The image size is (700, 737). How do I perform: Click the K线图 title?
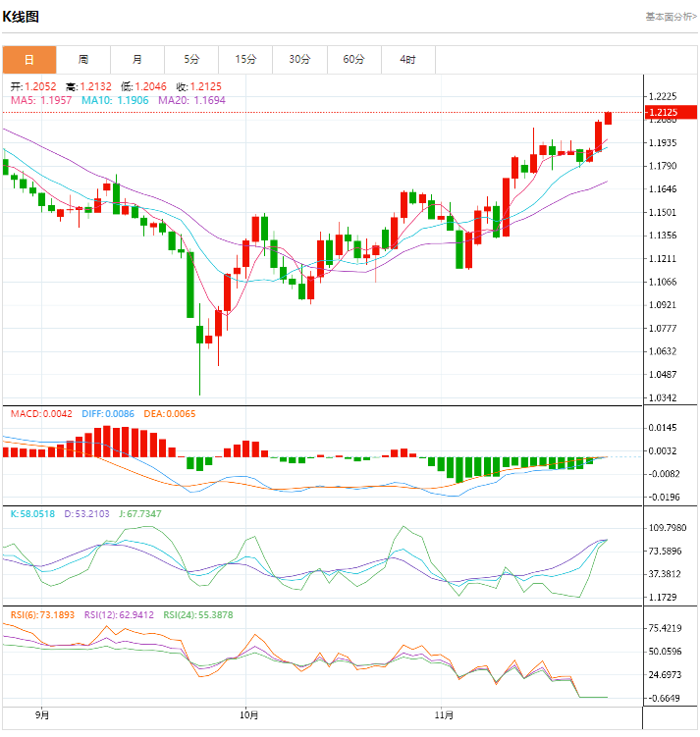[x=21, y=17]
